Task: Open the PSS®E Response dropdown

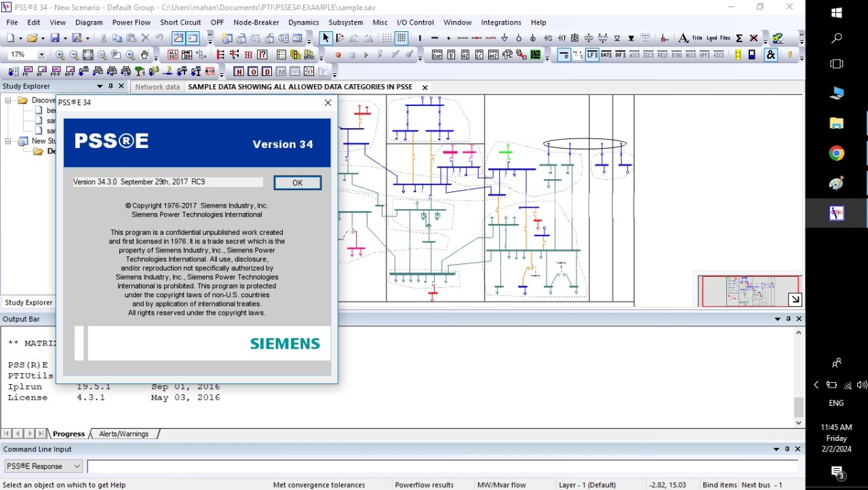Action: coord(77,466)
